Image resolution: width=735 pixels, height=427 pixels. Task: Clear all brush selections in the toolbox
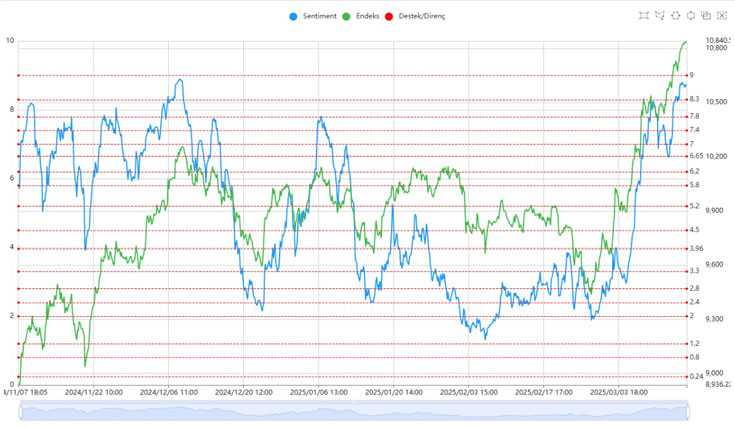coord(722,16)
